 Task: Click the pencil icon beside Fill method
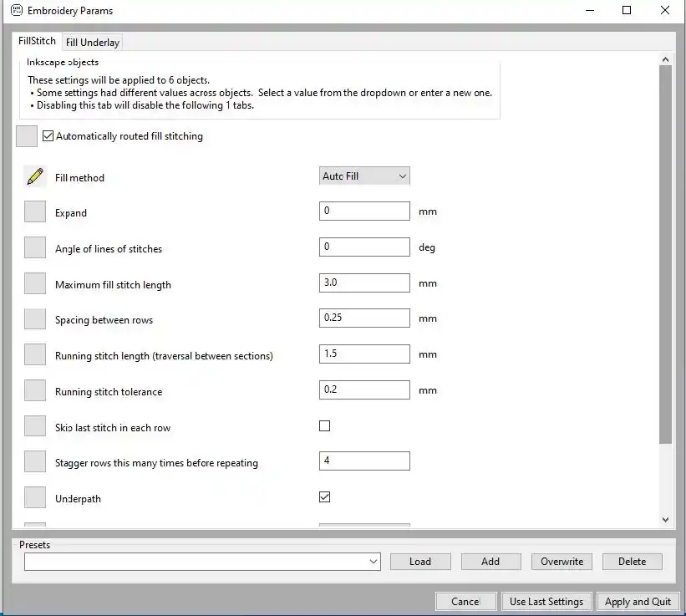pyautogui.click(x=35, y=177)
